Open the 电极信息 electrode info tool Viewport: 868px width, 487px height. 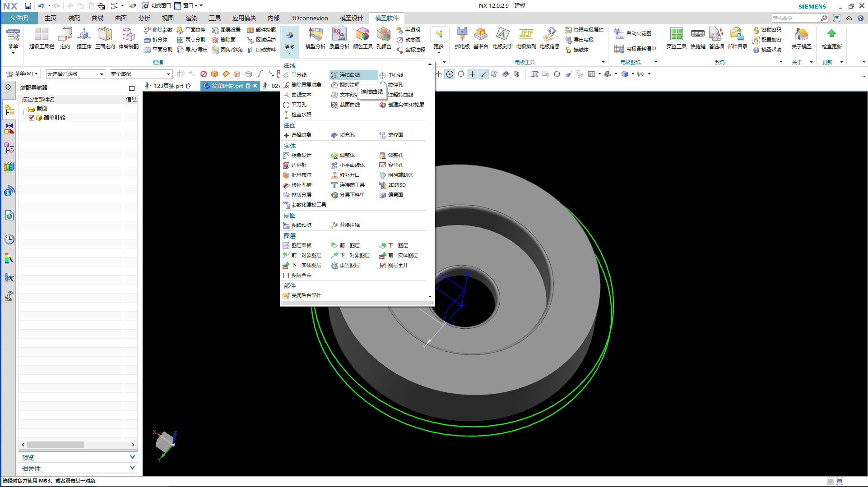point(549,38)
